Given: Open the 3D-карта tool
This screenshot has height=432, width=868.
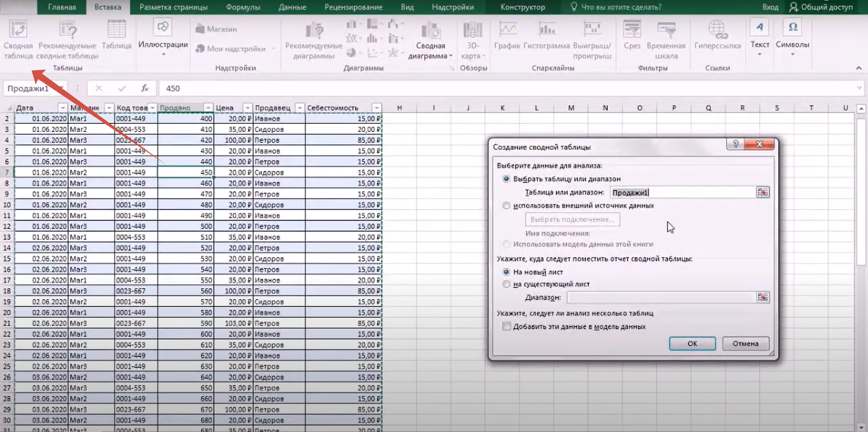Looking at the screenshot, I should coord(473,40).
